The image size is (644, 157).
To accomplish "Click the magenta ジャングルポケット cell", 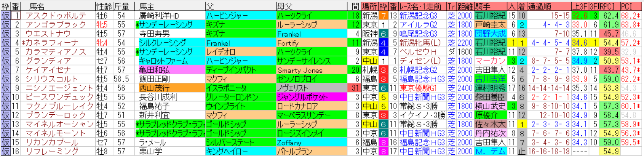I will [x=302, y=97].
